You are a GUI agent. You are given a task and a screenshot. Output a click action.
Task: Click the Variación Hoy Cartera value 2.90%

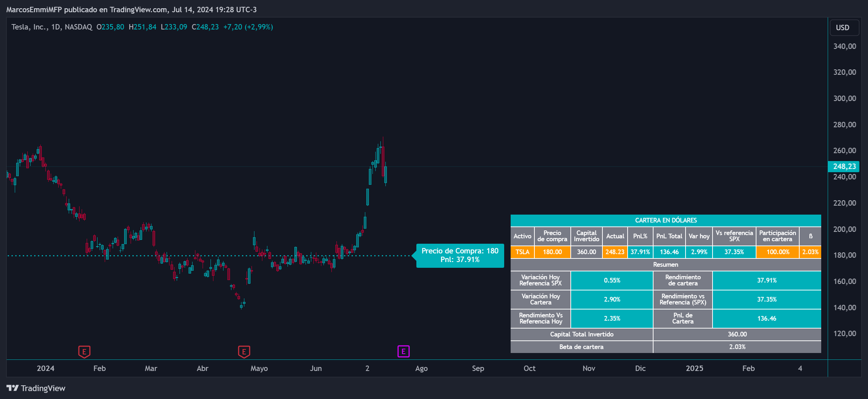(612, 299)
